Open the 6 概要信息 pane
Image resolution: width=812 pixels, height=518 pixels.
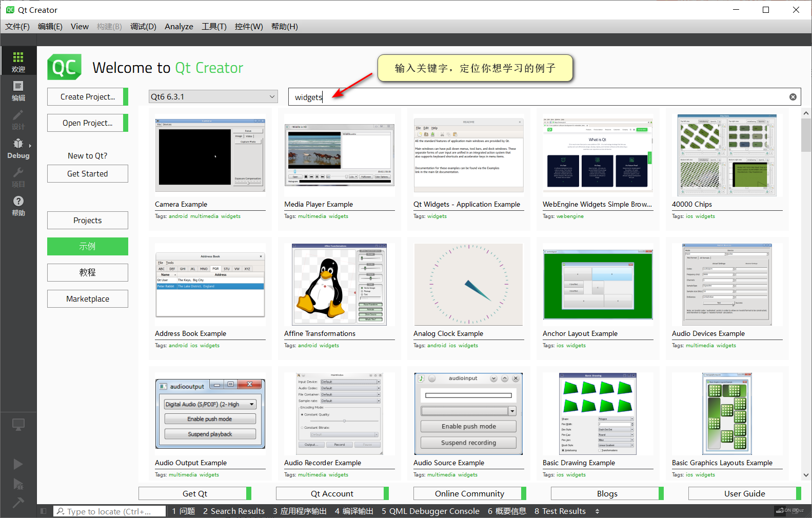507,511
